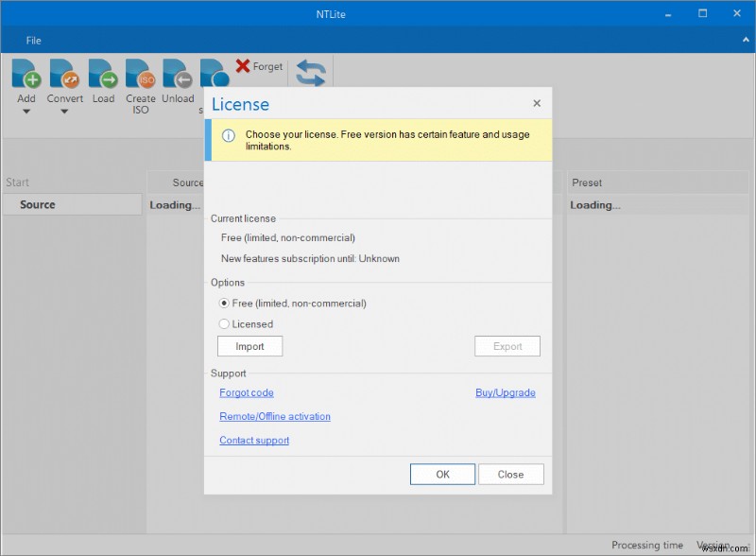
Task: Open the Add dropdown arrow
Action: (26, 111)
